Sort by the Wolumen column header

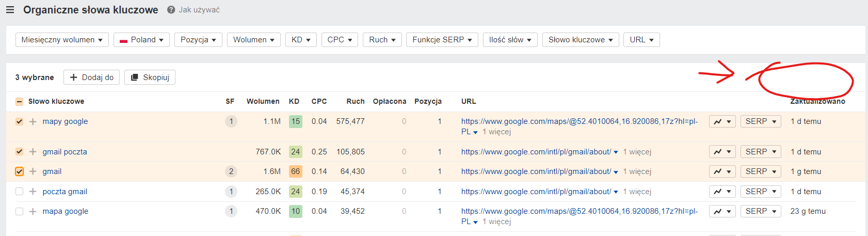(263, 102)
